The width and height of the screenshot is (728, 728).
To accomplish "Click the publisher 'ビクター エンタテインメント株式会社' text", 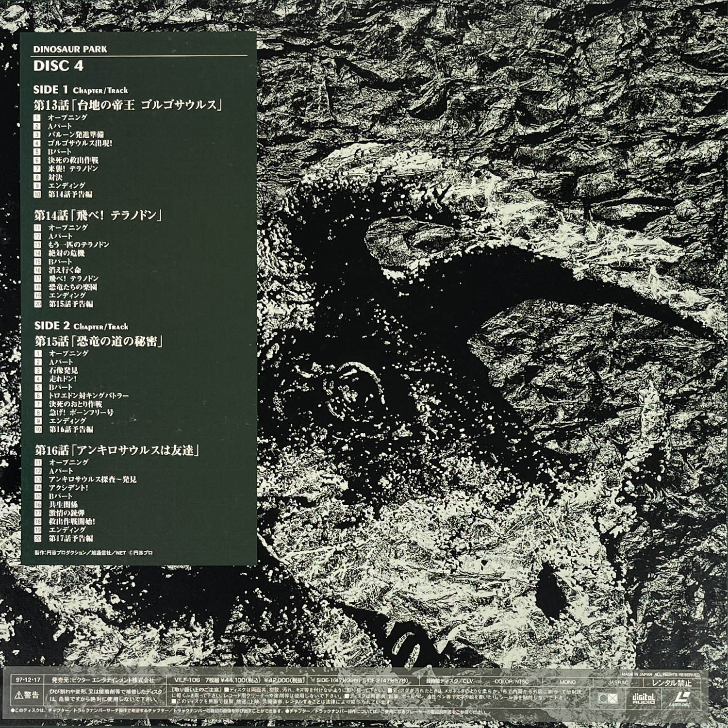I will 113,681.
